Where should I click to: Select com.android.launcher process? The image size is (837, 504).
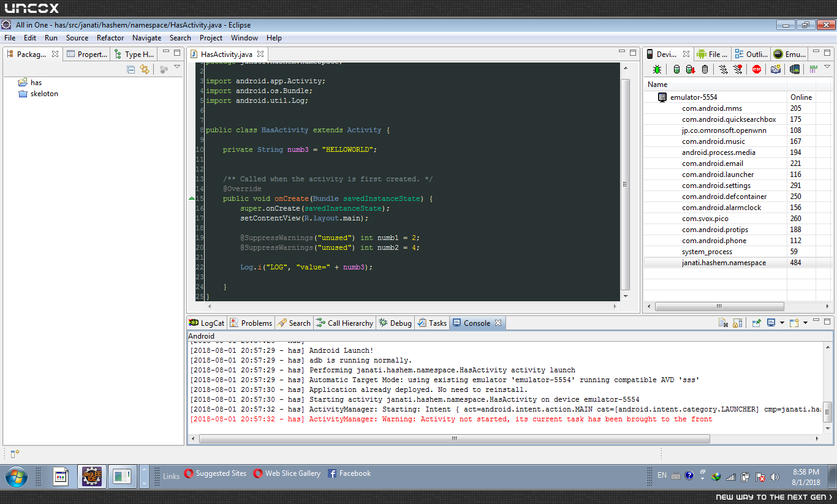click(x=737, y=174)
